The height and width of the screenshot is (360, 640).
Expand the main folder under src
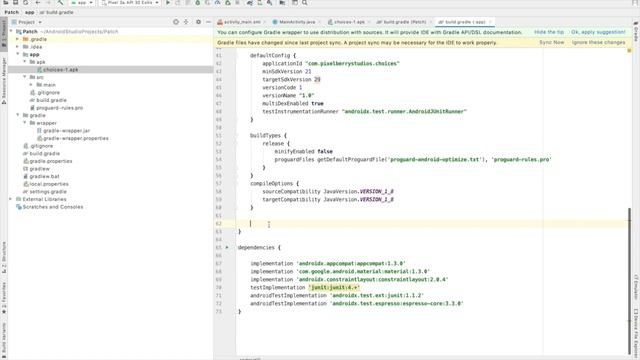[x=31, y=85]
